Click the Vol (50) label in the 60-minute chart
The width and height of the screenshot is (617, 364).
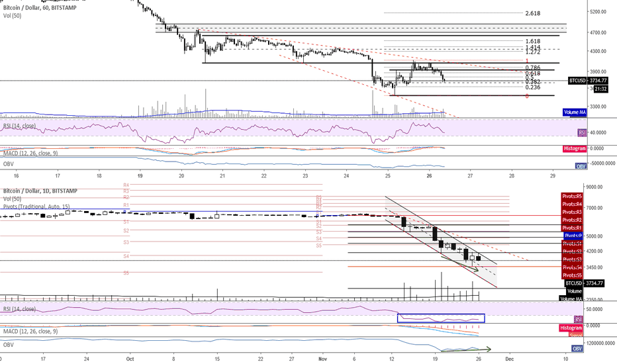pyautogui.click(x=12, y=16)
